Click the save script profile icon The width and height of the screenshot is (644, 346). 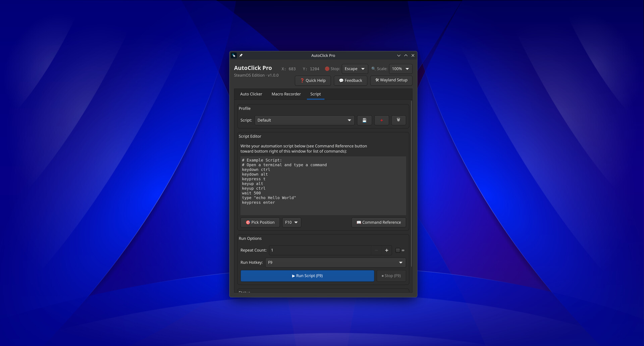[x=364, y=120]
